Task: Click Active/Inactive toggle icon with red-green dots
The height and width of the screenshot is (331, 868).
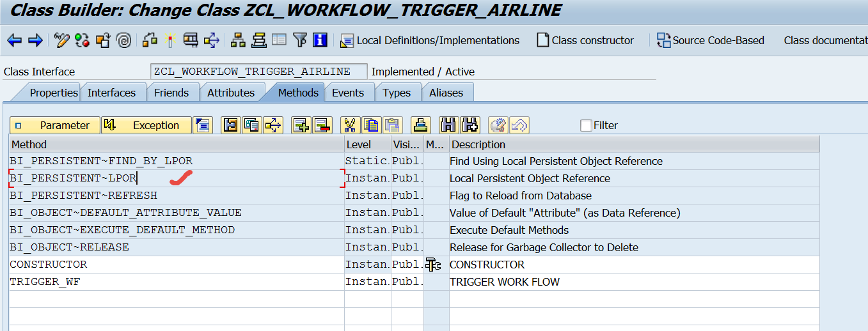Action: pyautogui.click(x=82, y=40)
